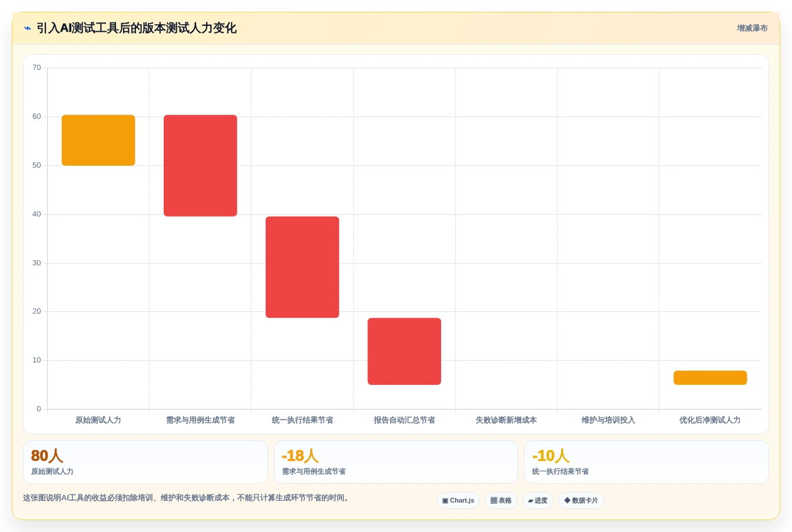Click x-axis label 维护与培训投入
The height and width of the screenshot is (532, 792).
click(608, 420)
